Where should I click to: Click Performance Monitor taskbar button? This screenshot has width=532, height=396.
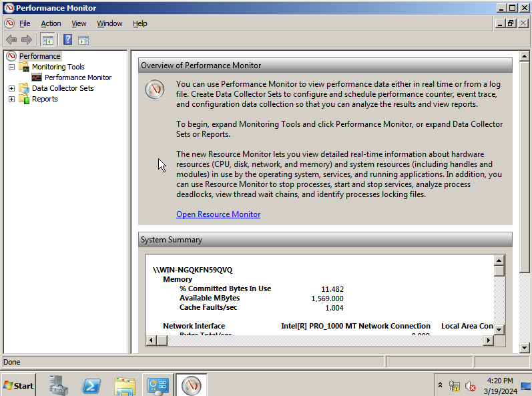click(191, 385)
